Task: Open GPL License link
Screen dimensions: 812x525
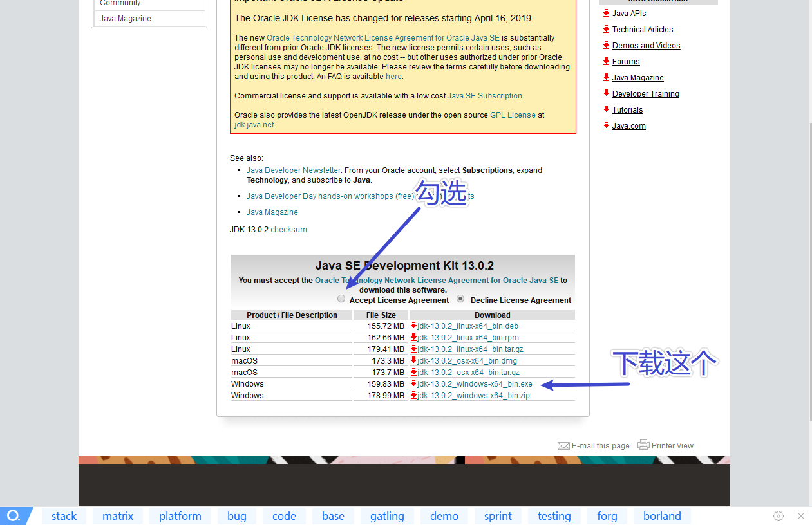Action: (513, 115)
